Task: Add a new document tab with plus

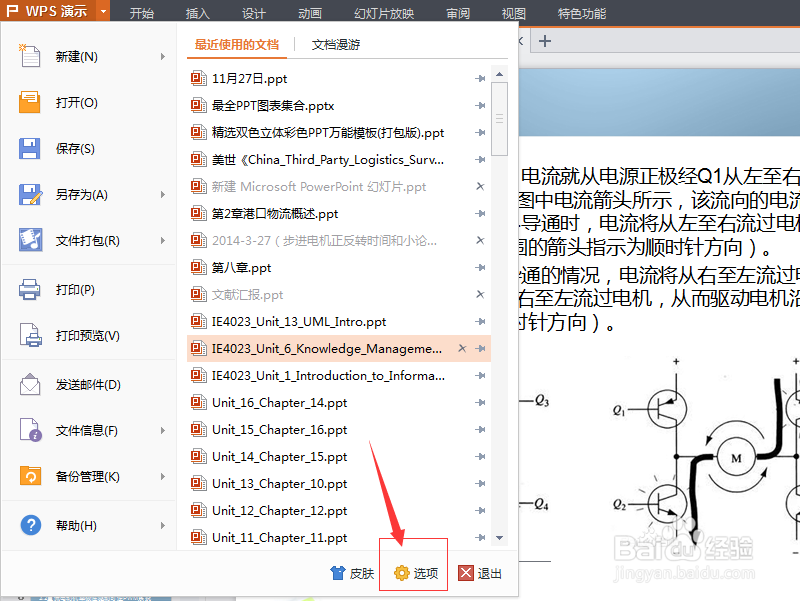Action: tap(545, 40)
